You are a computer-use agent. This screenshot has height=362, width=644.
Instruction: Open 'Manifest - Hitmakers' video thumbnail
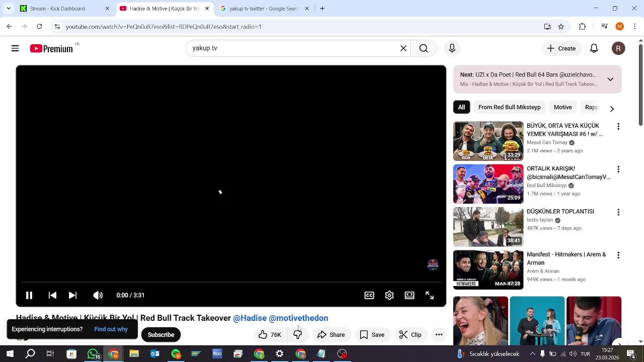[x=488, y=270]
